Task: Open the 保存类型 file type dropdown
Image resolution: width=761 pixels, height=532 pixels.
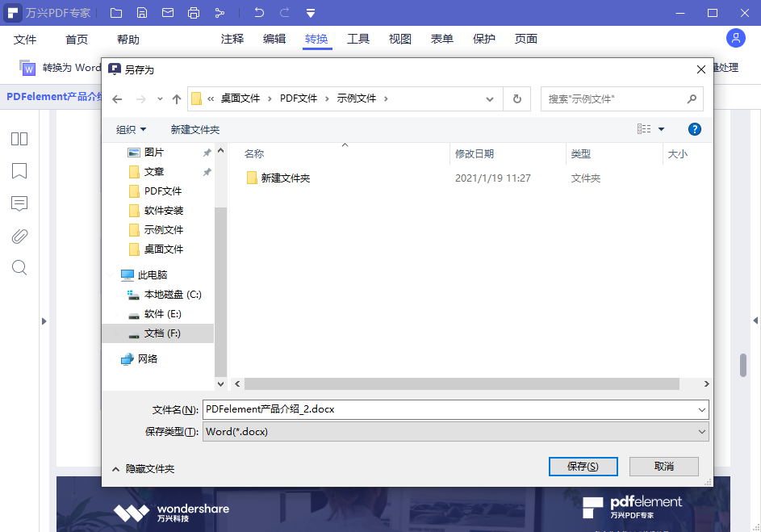Action: point(700,431)
